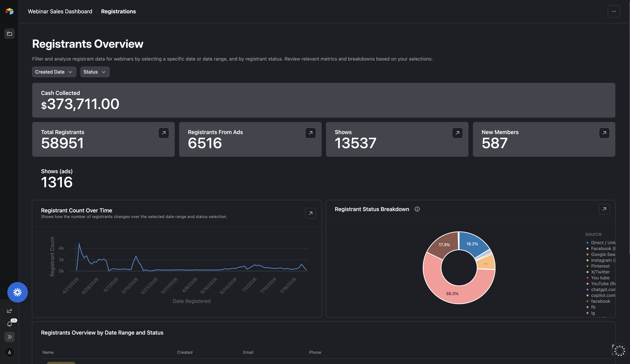This screenshot has width=630, height=364.
Task: Click the New Members 587 value
Action: click(x=494, y=143)
